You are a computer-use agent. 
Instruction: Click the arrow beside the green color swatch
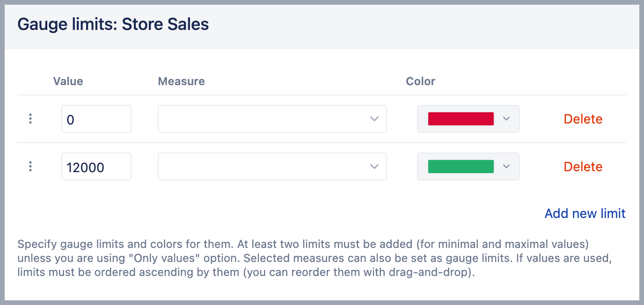[506, 167]
